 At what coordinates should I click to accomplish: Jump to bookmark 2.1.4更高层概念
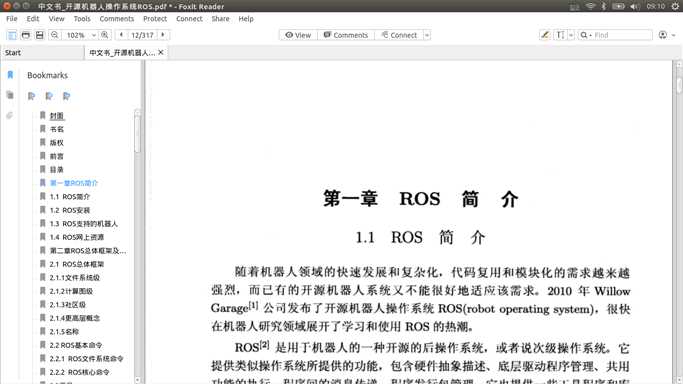tap(74, 318)
